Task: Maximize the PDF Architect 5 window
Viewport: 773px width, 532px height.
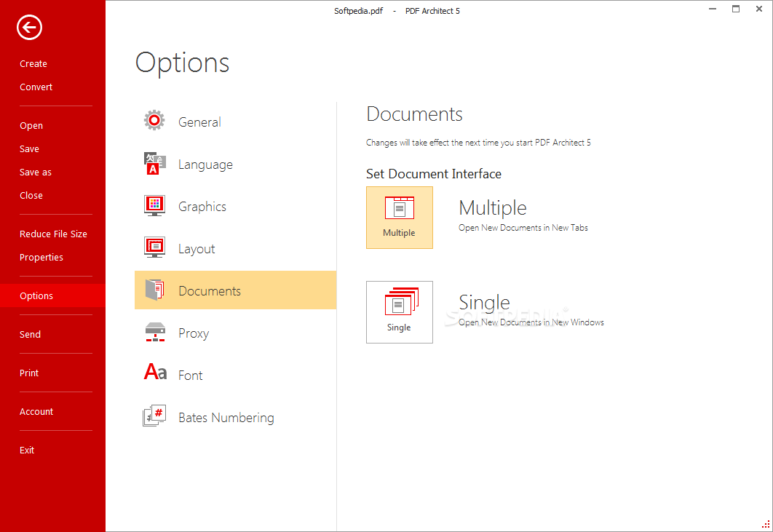Action: pyautogui.click(x=736, y=9)
